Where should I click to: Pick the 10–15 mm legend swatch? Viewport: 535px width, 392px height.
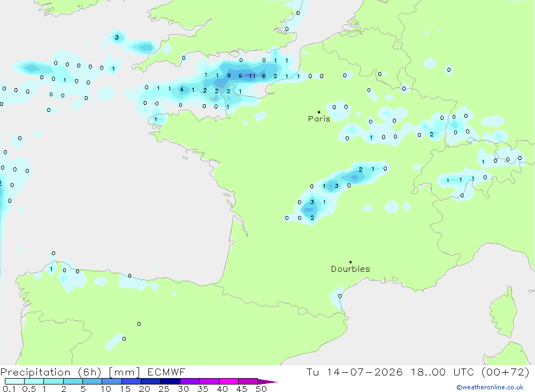112,381
